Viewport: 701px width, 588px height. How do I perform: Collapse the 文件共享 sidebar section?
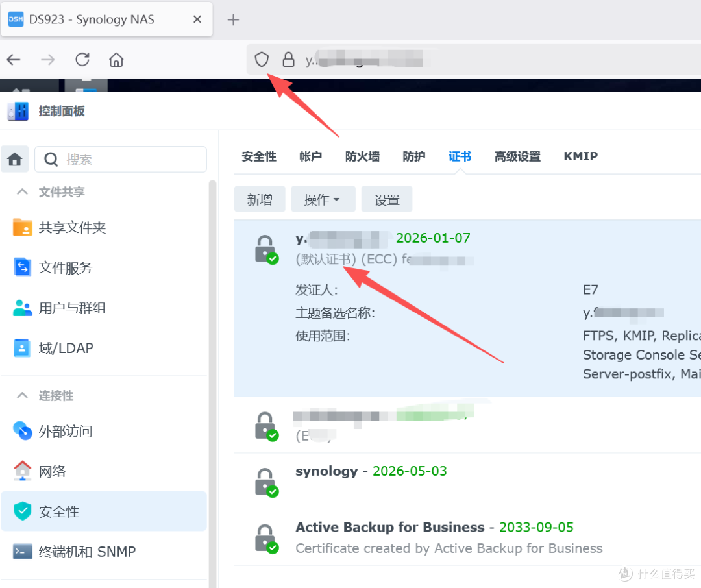coord(21,191)
